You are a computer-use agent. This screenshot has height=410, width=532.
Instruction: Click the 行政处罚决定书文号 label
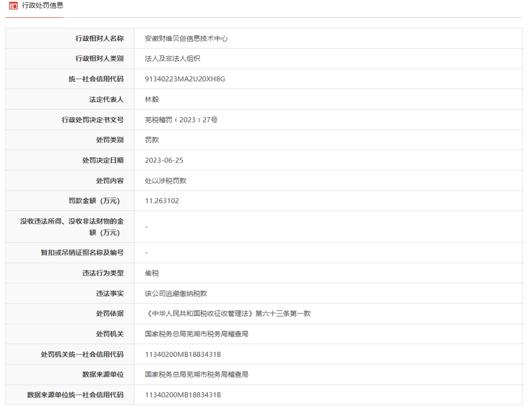pyautogui.click(x=93, y=119)
